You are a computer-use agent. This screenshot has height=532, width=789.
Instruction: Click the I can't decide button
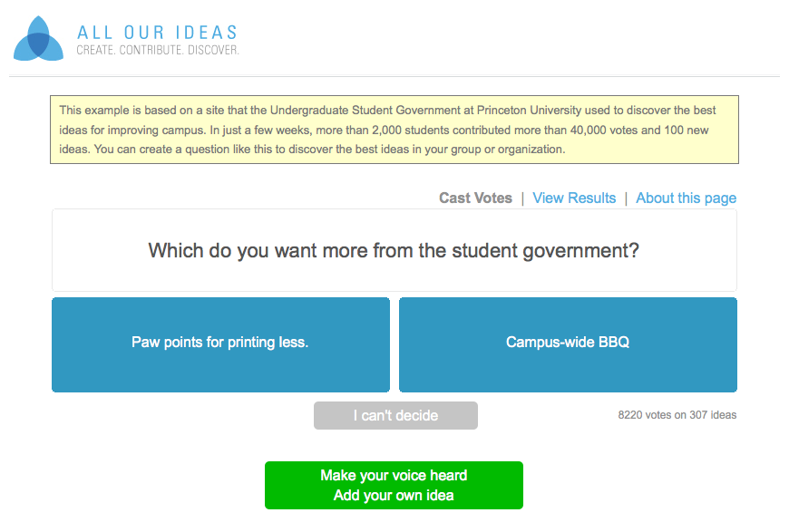pos(395,415)
